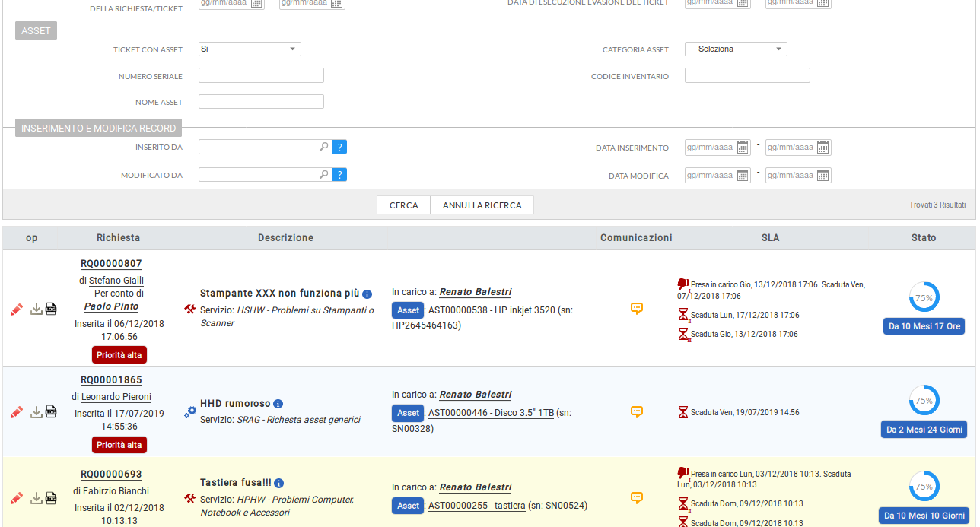The height and width of the screenshot is (527, 980).
Task: Open info icon next to HHD rumoroso
Action: click(x=278, y=404)
